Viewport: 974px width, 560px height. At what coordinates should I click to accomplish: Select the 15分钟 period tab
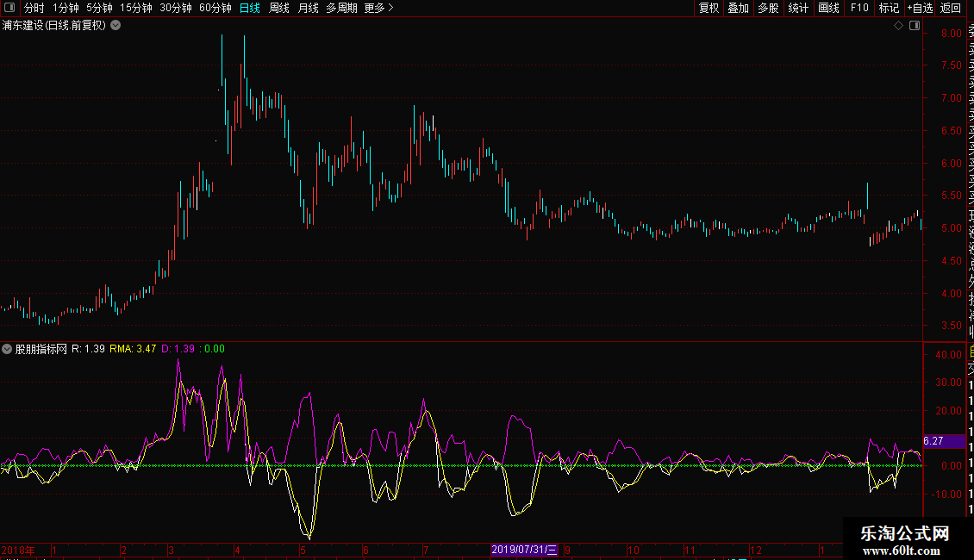[136, 8]
